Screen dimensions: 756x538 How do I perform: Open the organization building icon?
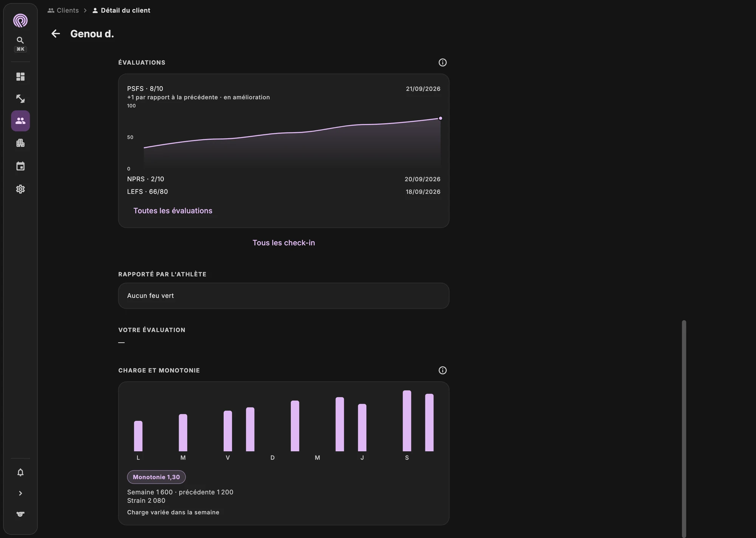point(20,143)
